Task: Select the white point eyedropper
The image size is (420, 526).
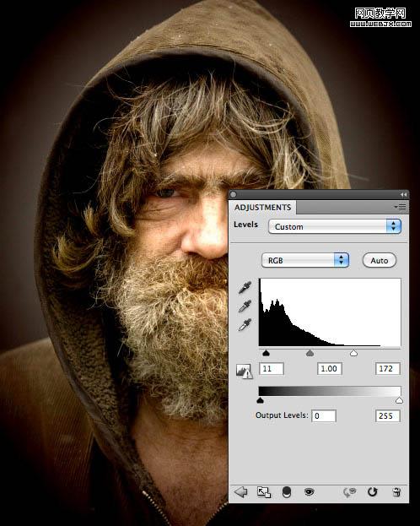Action: click(x=245, y=325)
